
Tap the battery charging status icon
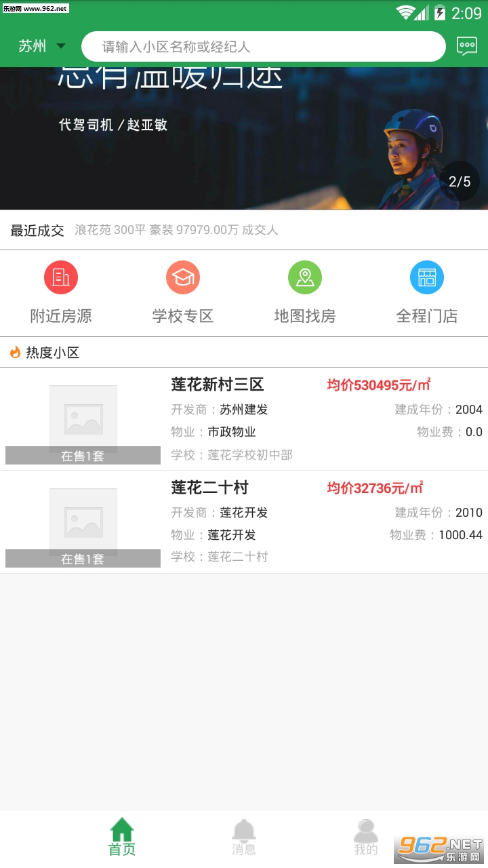coord(440,12)
